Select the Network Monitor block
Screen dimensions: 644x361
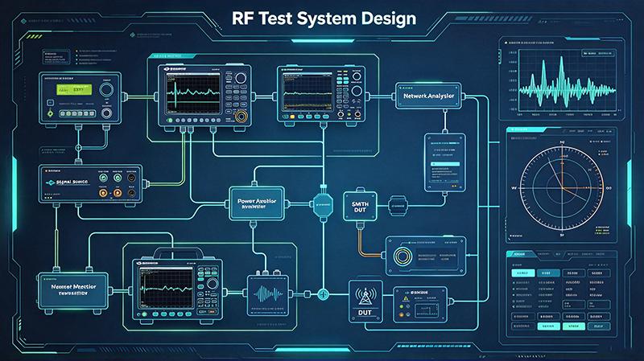[73, 291]
